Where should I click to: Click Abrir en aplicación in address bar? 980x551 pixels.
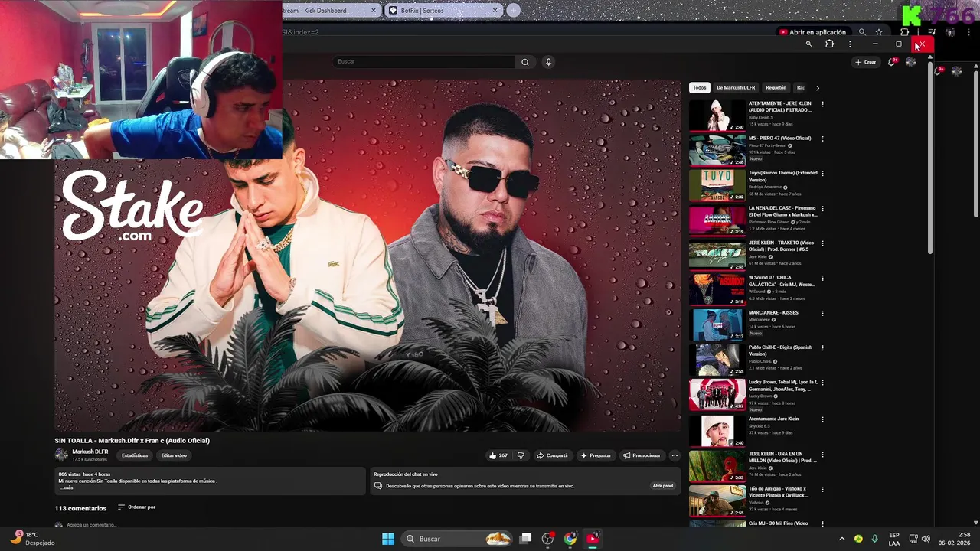point(812,32)
